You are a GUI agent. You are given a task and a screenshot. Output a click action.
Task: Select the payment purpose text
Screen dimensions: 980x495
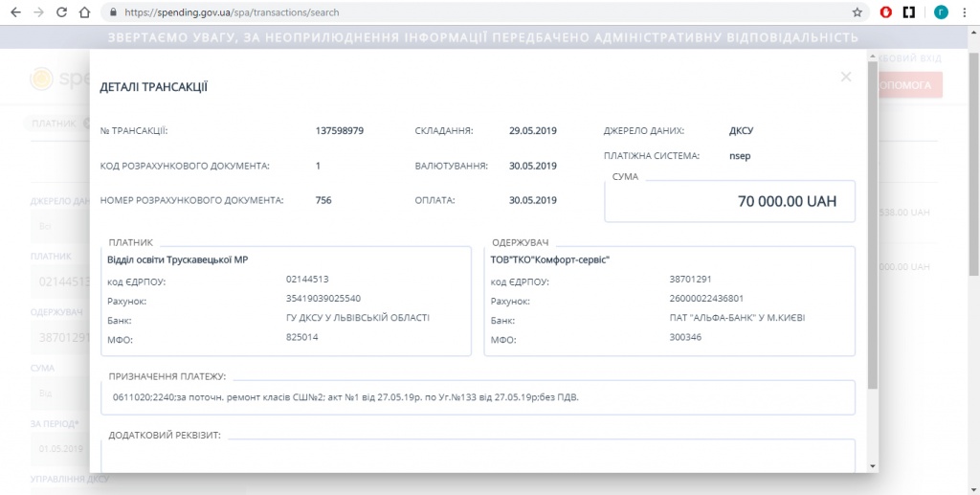(345, 397)
